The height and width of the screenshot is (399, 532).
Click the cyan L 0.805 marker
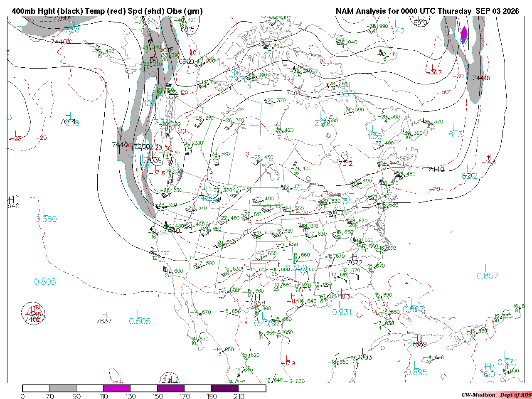(x=45, y=278)
